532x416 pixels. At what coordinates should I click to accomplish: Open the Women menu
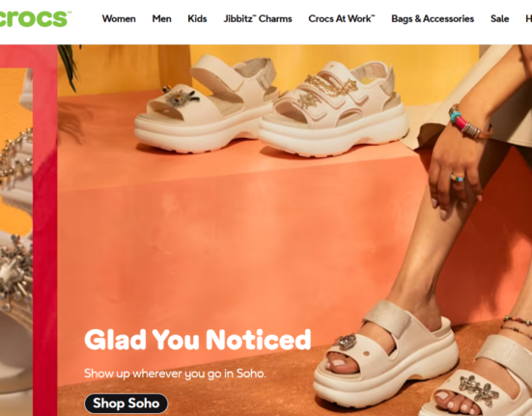pyautogui.click(x=119, y=18)
